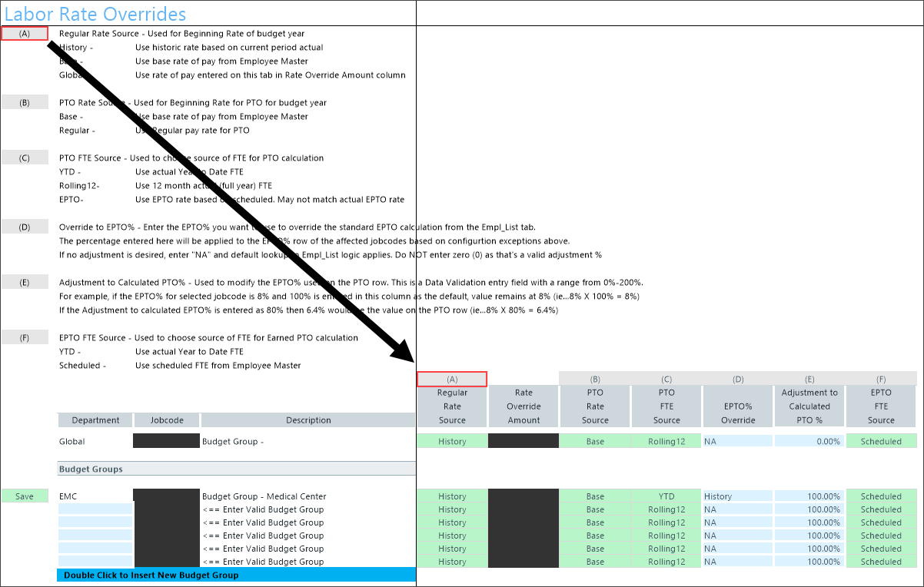Click (F) marker above EPTO FTE Source column
Image resolution: width=924 pixels, height=587 pixels.
[881, 379]
